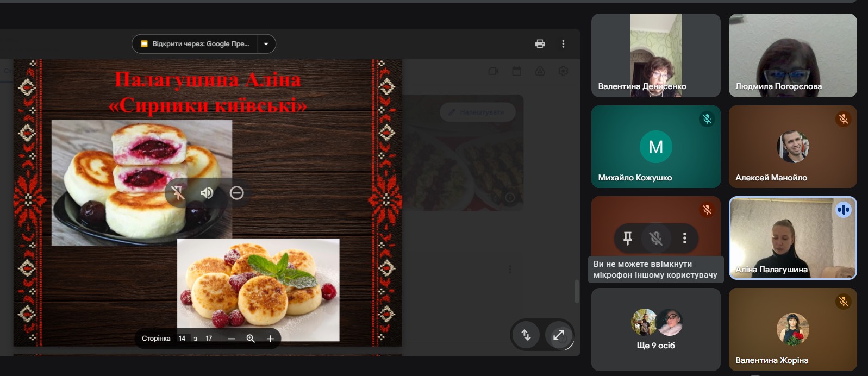
Task: Click the swap arrows icon beside fullscreen
Action: click(x=526, y=335)
